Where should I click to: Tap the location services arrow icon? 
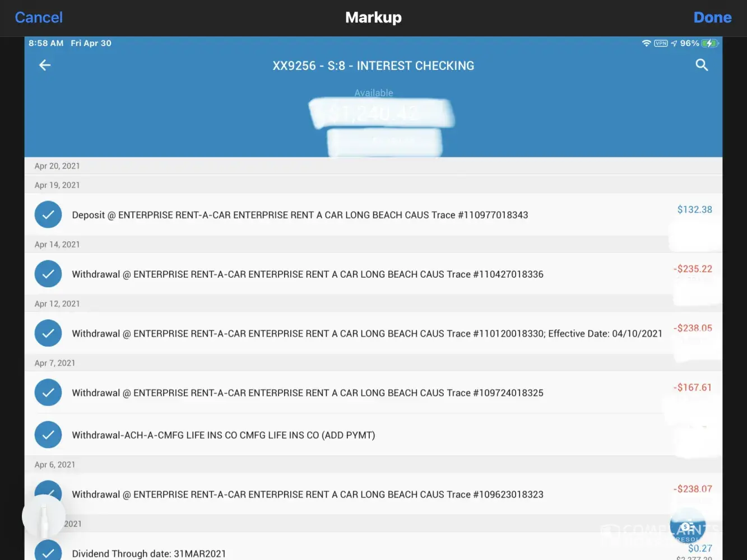(x=674, y=43)
